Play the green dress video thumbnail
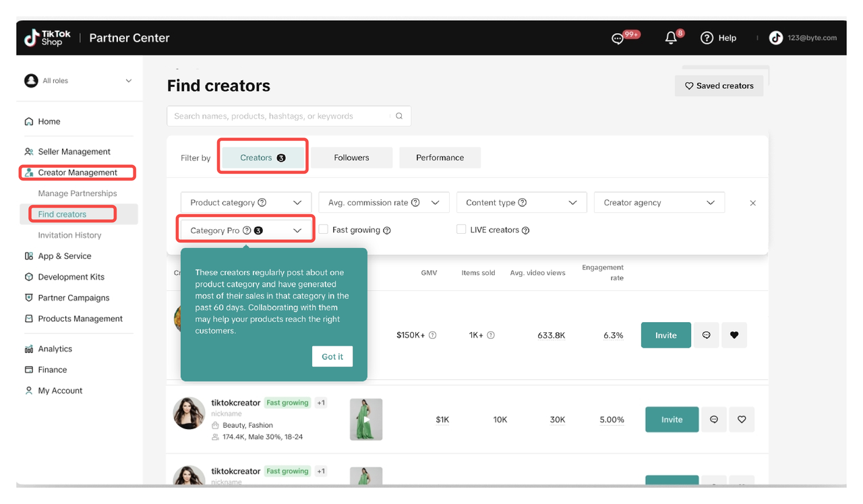The image size is (863, 504). coord(366,419)
